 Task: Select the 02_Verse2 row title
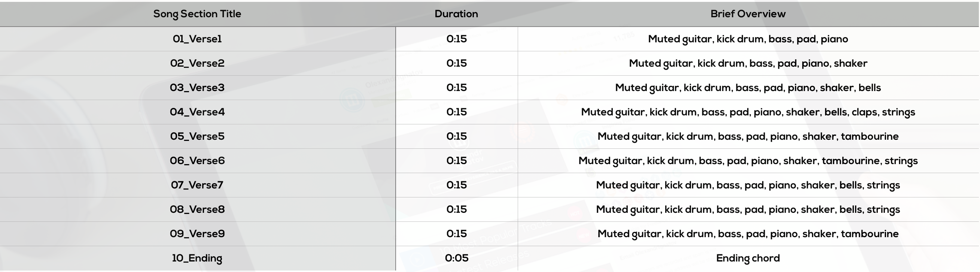pyautogui.click(x=197, y=63)
